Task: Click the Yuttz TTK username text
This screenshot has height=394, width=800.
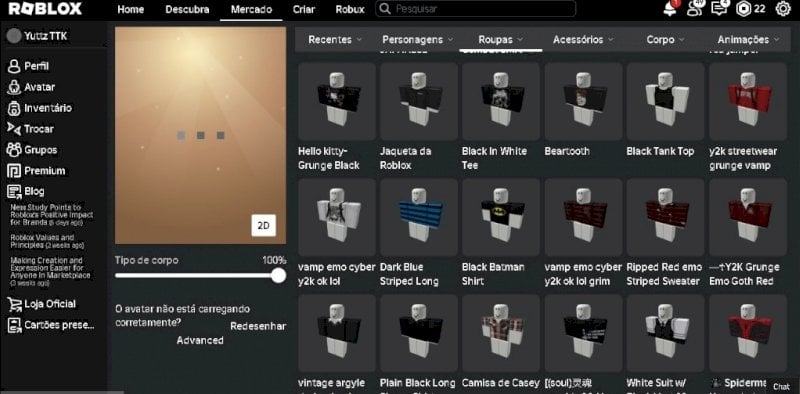Action: pos(45,36)
